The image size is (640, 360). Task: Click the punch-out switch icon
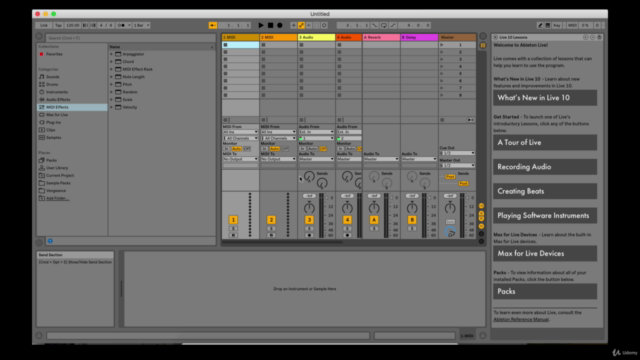(x=393, y=25)
